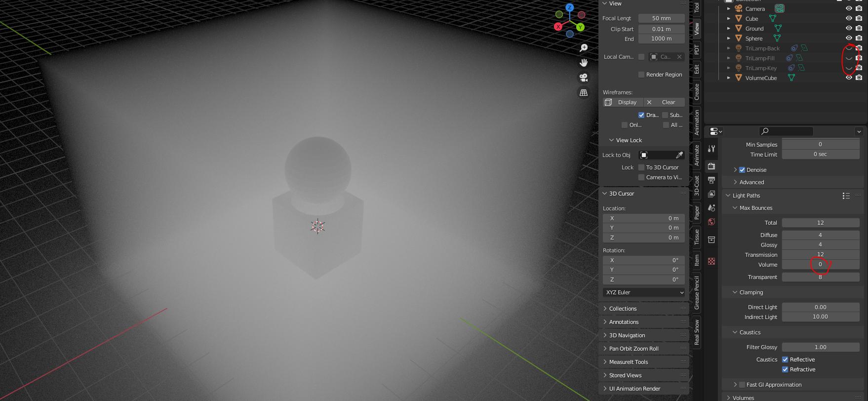Enable Fast GI Approximation checkbox

click(x=742, y=385)
